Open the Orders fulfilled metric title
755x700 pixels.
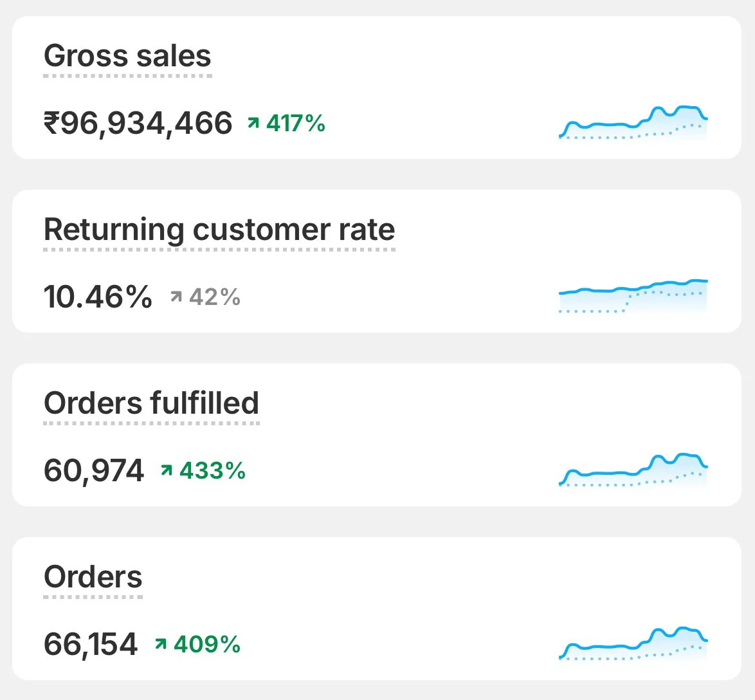[x=151, y=403]
